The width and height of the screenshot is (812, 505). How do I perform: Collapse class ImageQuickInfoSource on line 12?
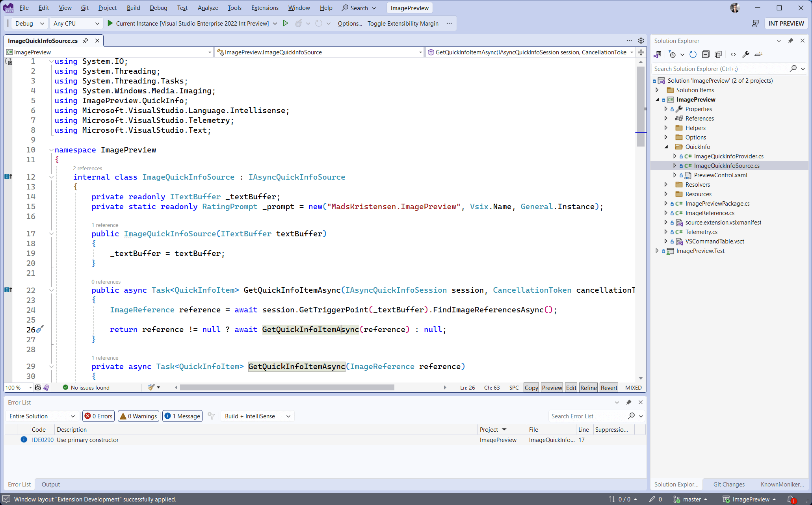click(51, 177)
